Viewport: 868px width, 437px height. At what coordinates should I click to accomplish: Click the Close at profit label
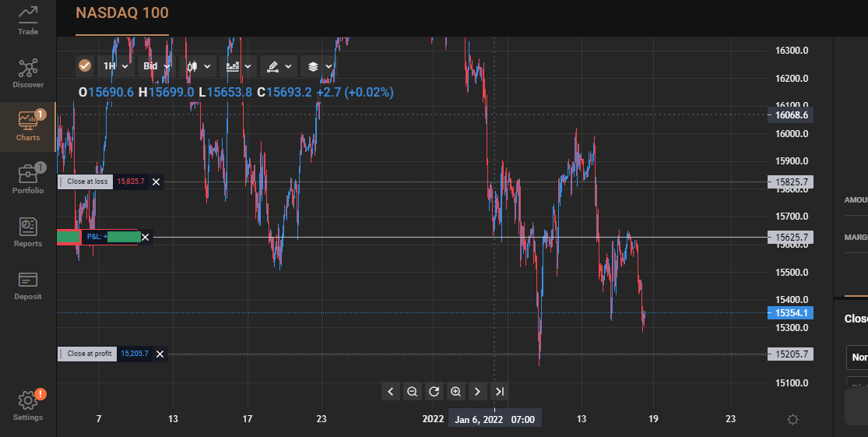(x=87, y=354)
